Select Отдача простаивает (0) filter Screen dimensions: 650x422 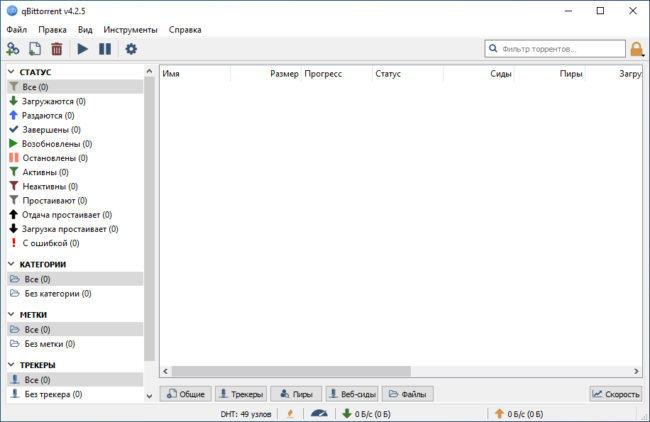tap(75, 215)
